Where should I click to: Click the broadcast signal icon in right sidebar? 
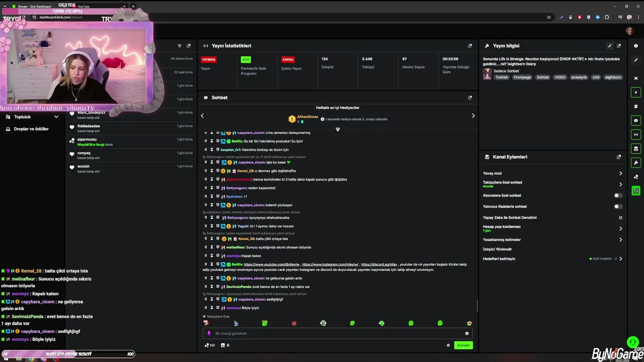point(636,135)
